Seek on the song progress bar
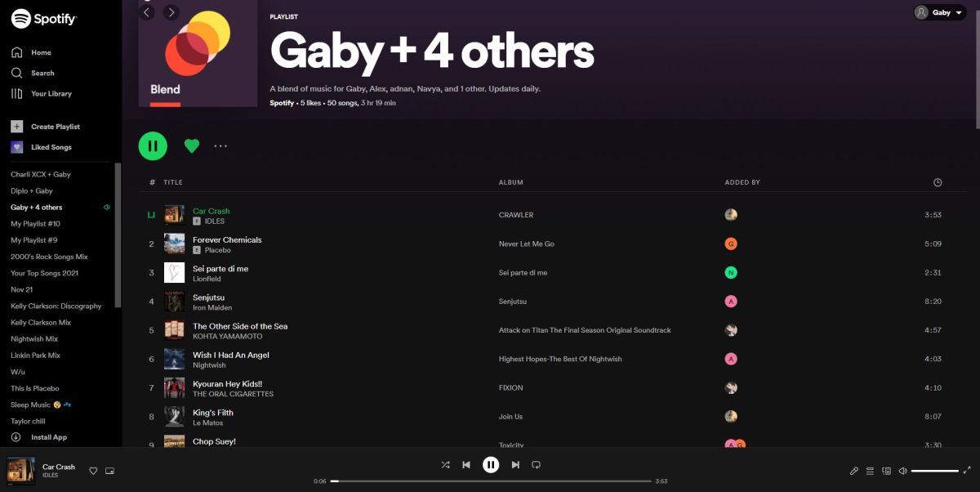Screen dimensions: 980x492 490,481
